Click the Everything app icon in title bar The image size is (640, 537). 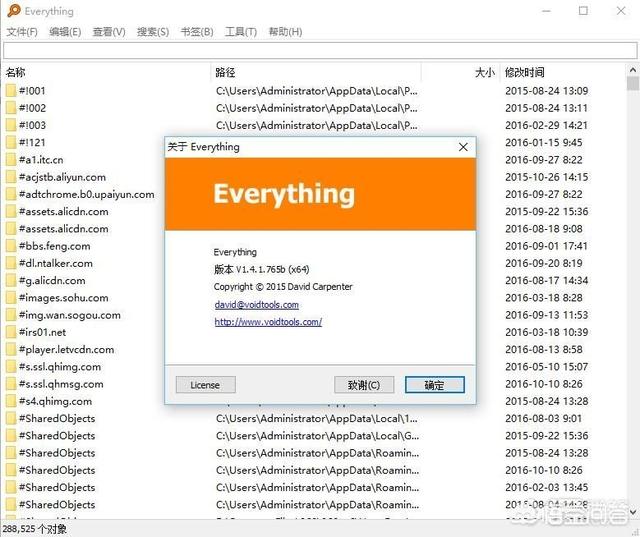[11, 11]
